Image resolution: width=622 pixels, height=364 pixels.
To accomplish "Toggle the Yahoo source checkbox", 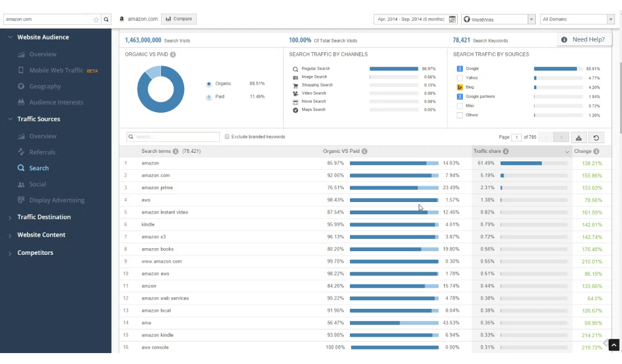I will click(460, 78).
